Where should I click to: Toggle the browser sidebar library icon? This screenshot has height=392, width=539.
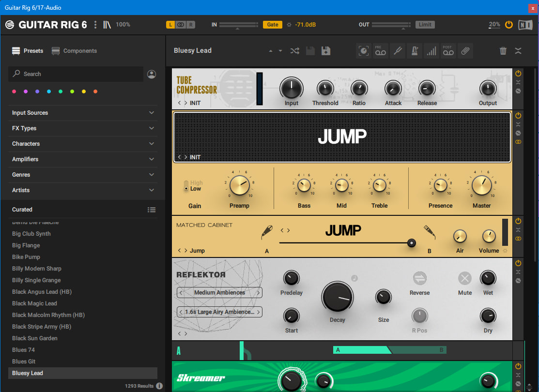coord(107,25)
